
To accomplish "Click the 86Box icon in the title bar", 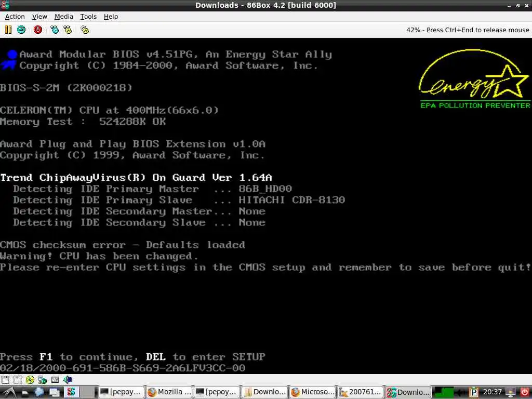I will point(5,5).
